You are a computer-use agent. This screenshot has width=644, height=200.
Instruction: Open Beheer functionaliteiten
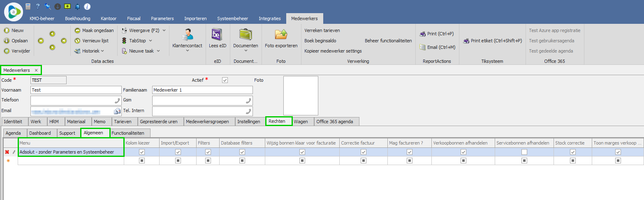point(388,41)
